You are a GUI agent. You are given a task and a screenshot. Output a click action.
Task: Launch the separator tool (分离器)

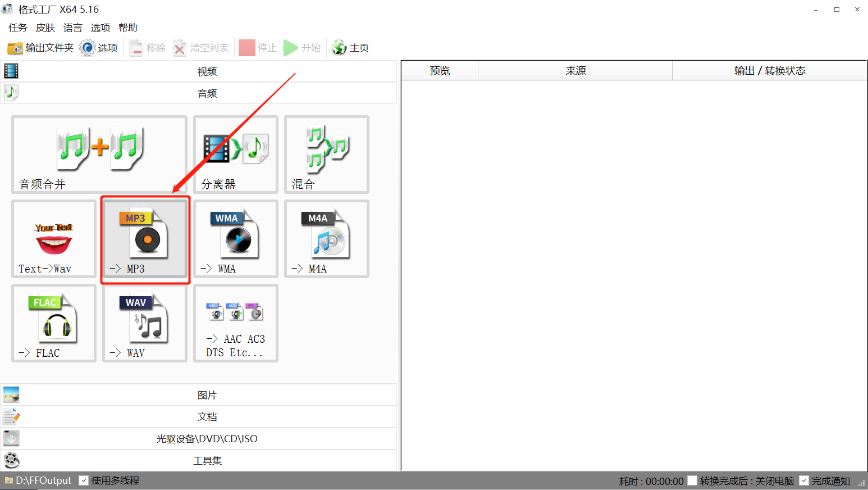click(236, 155)
